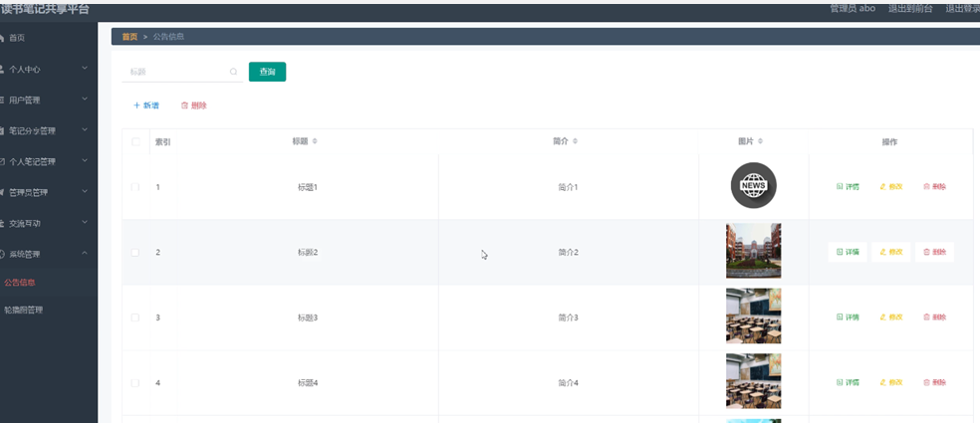Expand the 管理员管理 menu chevron
Viewport: 980px width, 423px height.
click(x=85, y=191)
